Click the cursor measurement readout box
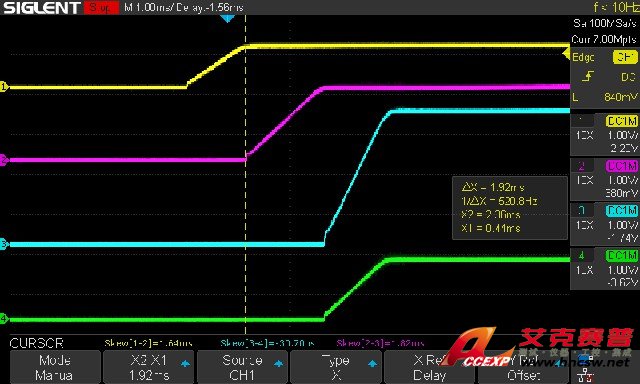The width and height of the screenshot is (640, 384). 510,208
